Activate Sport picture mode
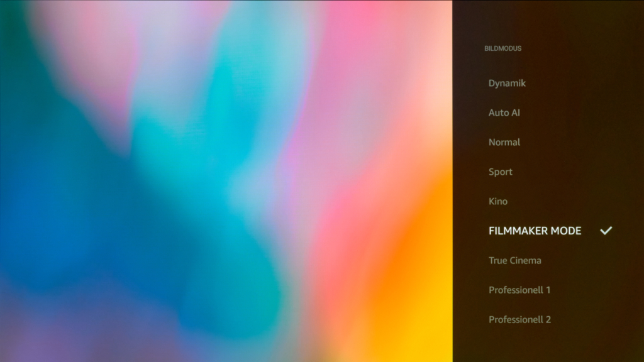Image resolution: width=644 pixels, height=362 pixels. tap(501, 172)
